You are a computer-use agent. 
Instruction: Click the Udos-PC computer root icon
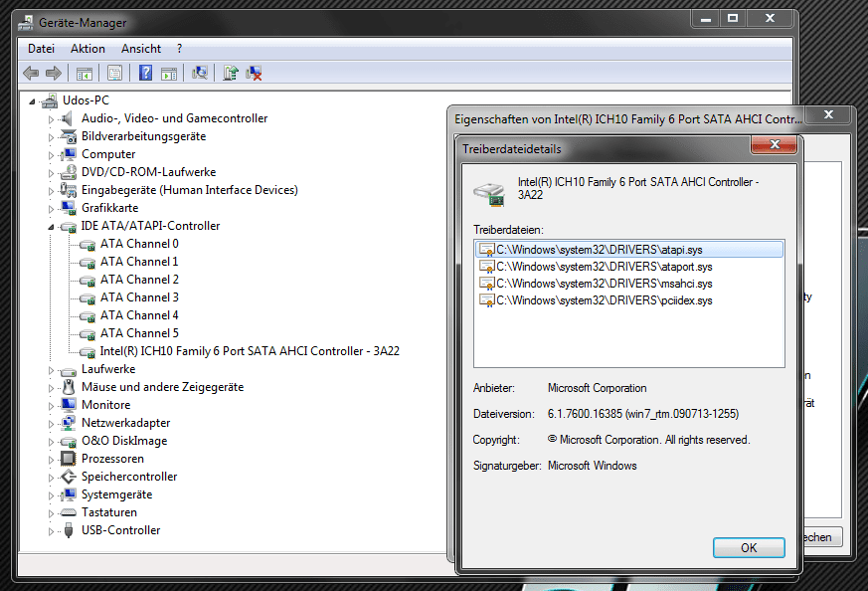pos(50,100)
